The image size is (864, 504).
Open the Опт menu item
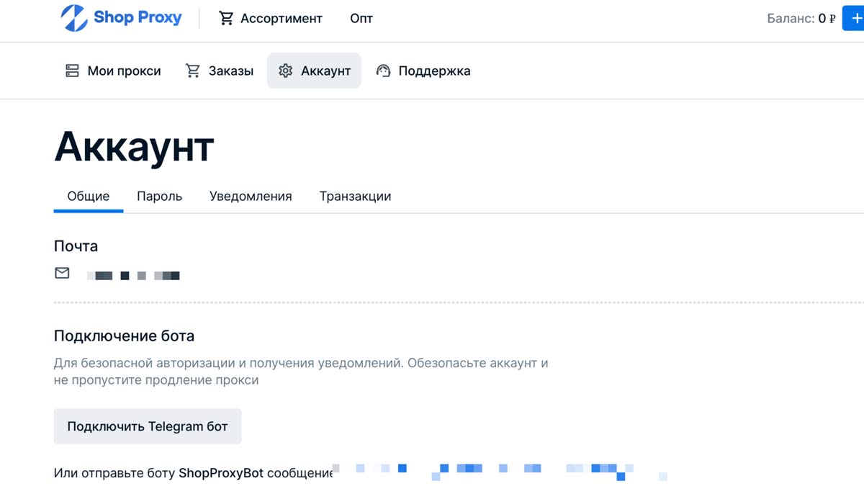[x=361, y=19]
